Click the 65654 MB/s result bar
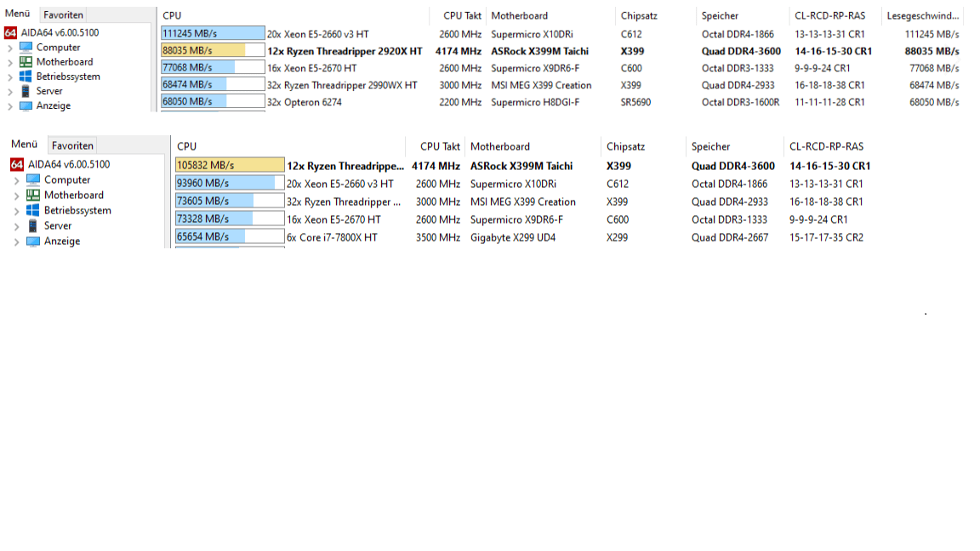Screen dimensions: 980x551 230,236
